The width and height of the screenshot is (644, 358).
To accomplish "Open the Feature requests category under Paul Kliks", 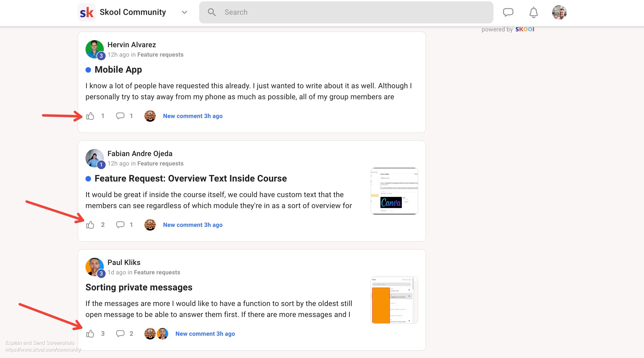I will pyautogui.click(x=157, y=272).
